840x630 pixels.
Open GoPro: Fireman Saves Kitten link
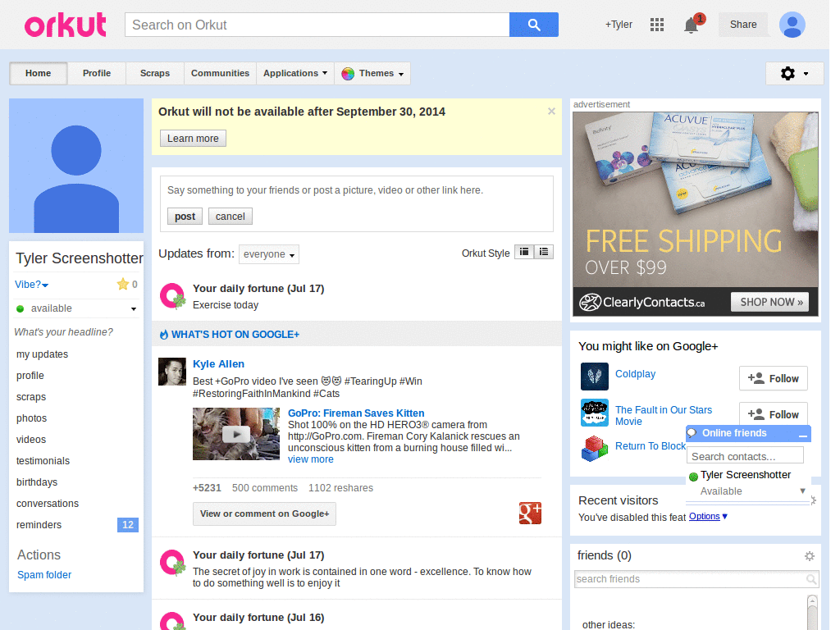pos(356,413)
